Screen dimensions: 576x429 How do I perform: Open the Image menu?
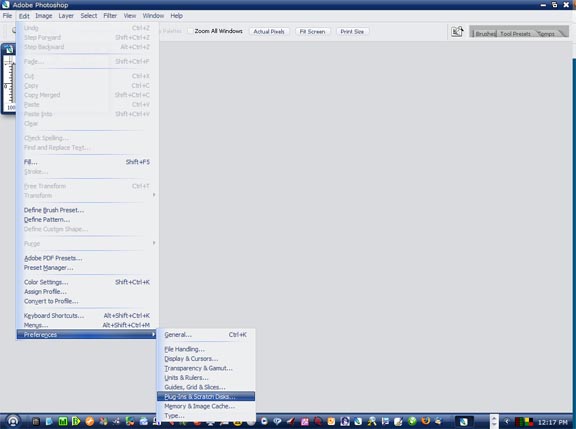pyautogui.click(x=44, y=16)
